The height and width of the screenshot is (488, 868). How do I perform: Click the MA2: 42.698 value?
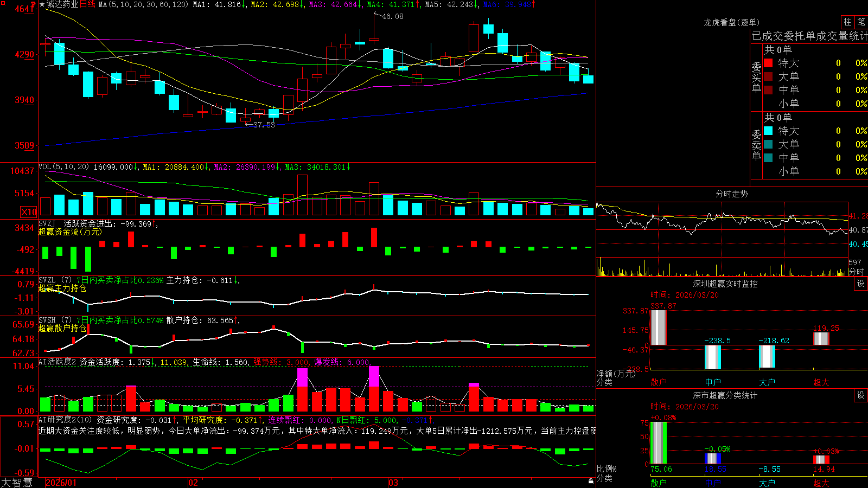(x=277, y=4)
